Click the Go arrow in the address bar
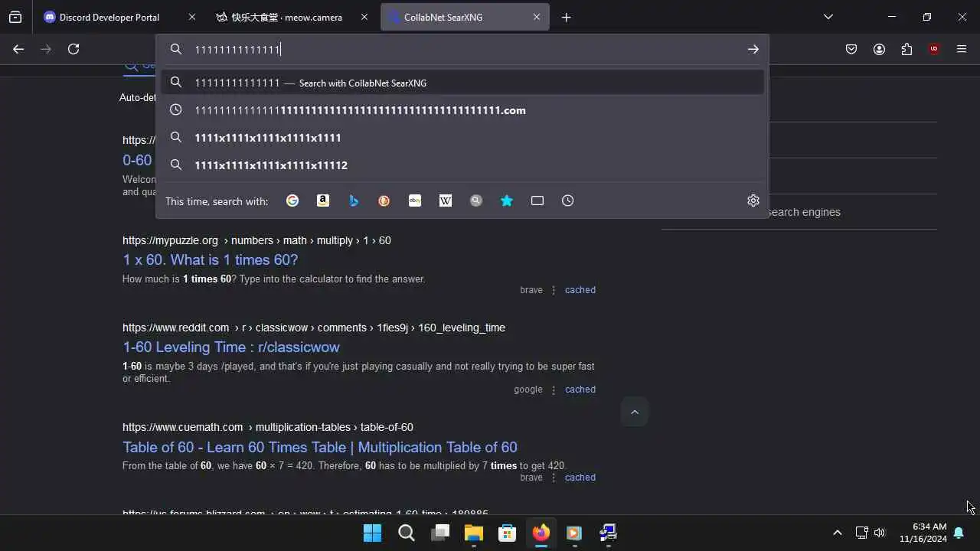This screenshot has height=551, width=980. pyautogui.click(x=753, y=49)
